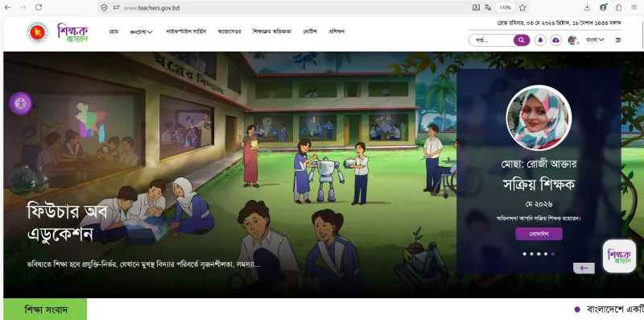Expand the কনটেন্ট dropdown menu
The image size is (644, 320).
click(x=142, y=32)
